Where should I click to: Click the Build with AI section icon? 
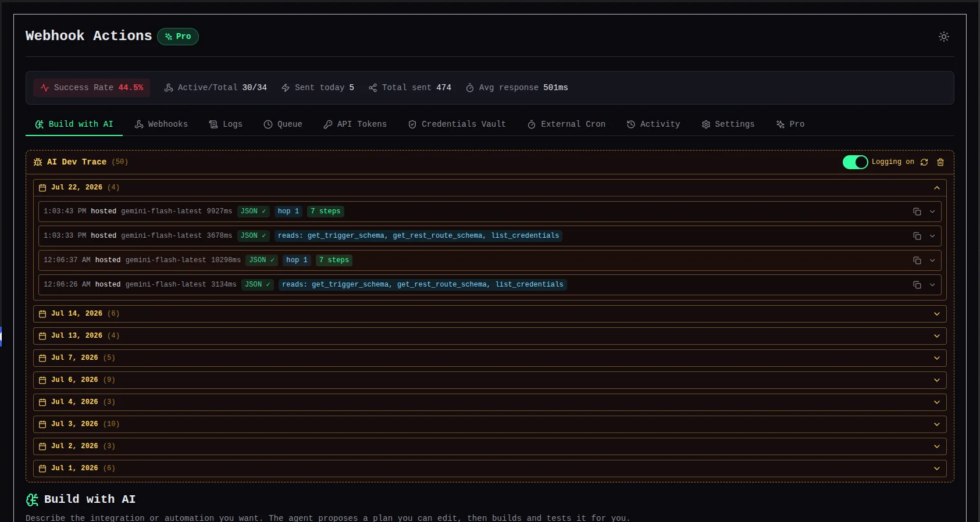(x=33, y=499)
